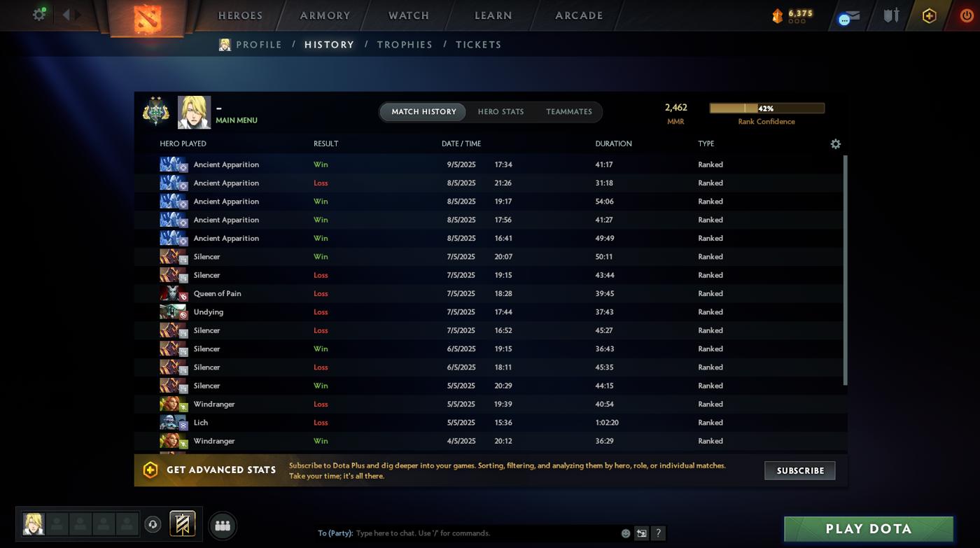The image size is (980, 548).
Task: Open the 6/5/2025 18:11 Silencer match
Action: click(490, 367)
